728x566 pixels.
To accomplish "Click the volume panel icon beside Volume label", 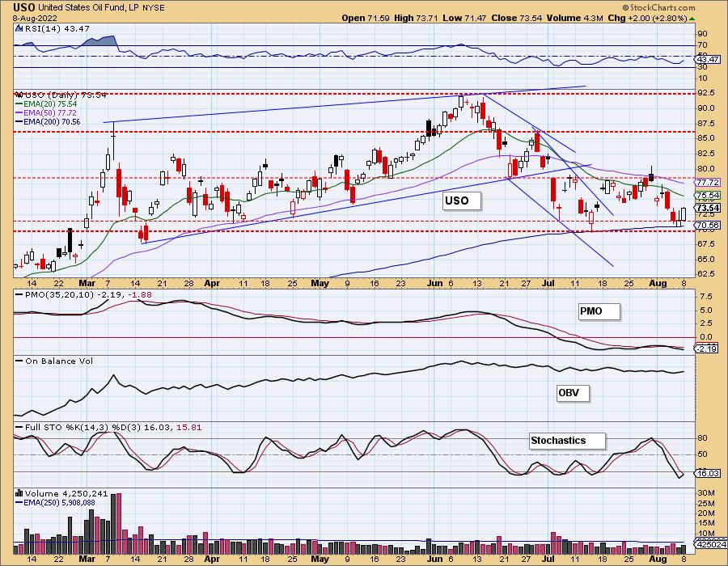I will 19,493.
